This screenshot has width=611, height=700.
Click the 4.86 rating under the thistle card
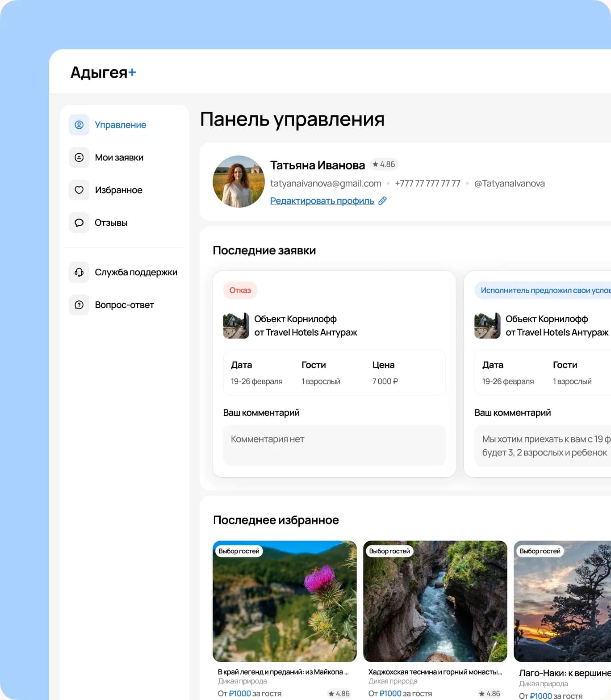pos(339,694)
